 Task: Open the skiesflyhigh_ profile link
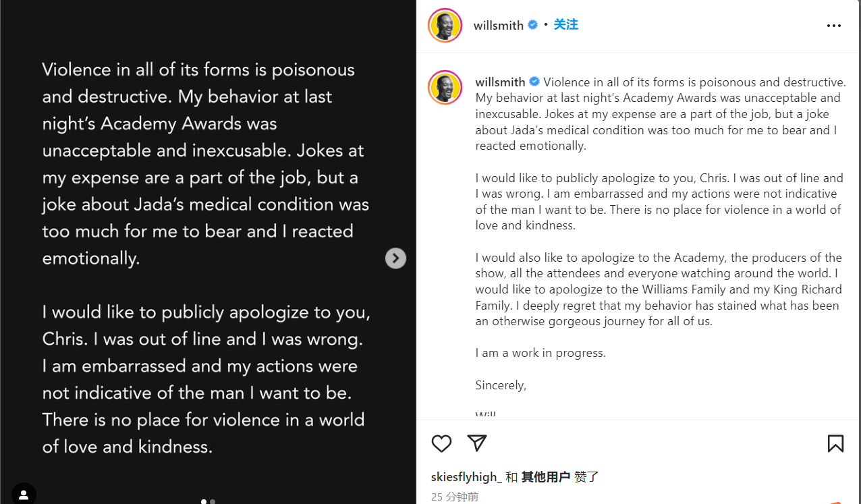pos(466,477)
